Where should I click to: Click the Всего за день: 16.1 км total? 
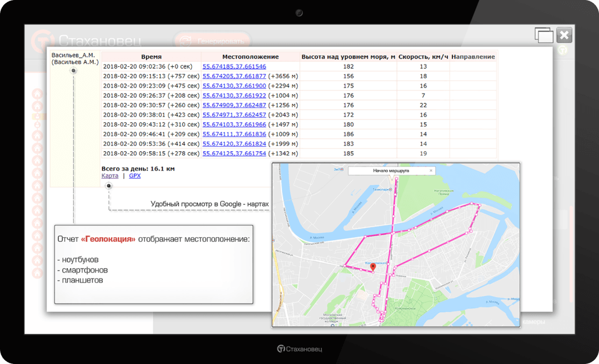(138, 169)
